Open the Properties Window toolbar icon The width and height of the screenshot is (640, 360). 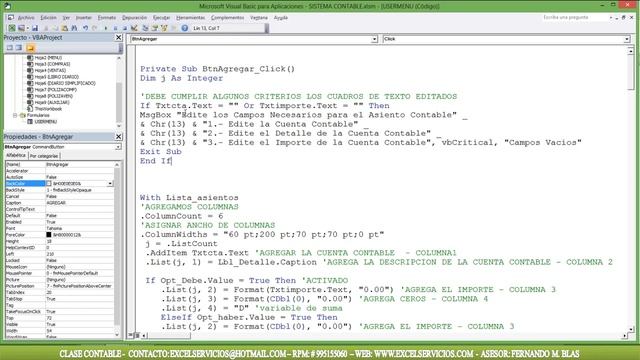155,28
